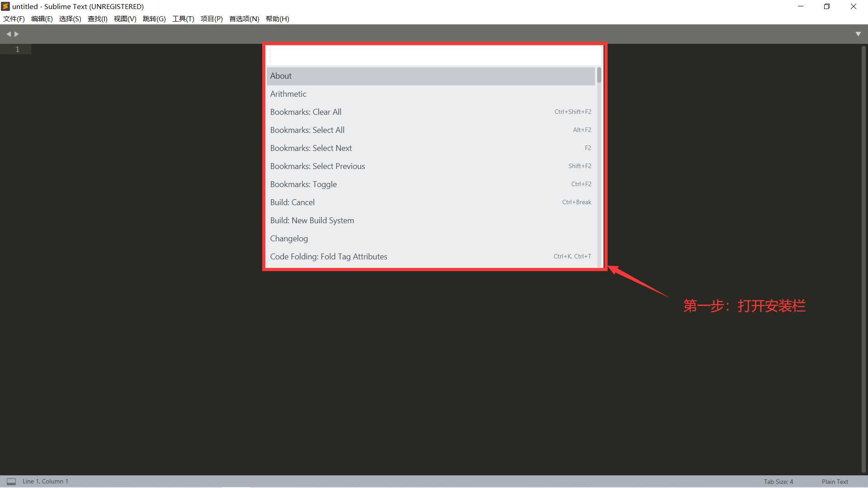Choose Bookmarks: Clear All
The height and width of the screenshot is (488, 868).
point(431,112)
